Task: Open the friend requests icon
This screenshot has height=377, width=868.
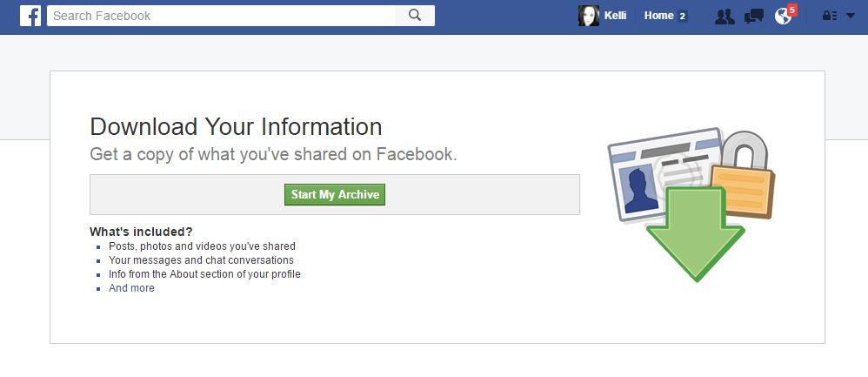Action: pyautogui.click(x=724, y=16)
